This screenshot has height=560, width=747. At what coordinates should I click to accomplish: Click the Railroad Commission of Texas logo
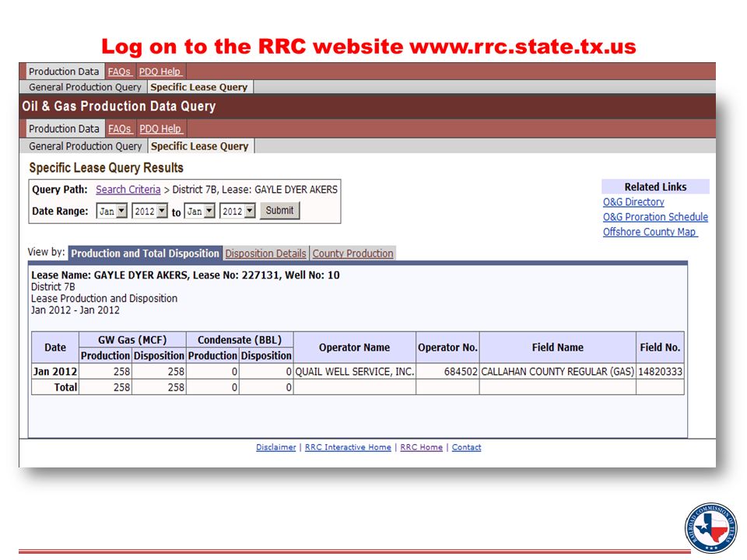710,527
